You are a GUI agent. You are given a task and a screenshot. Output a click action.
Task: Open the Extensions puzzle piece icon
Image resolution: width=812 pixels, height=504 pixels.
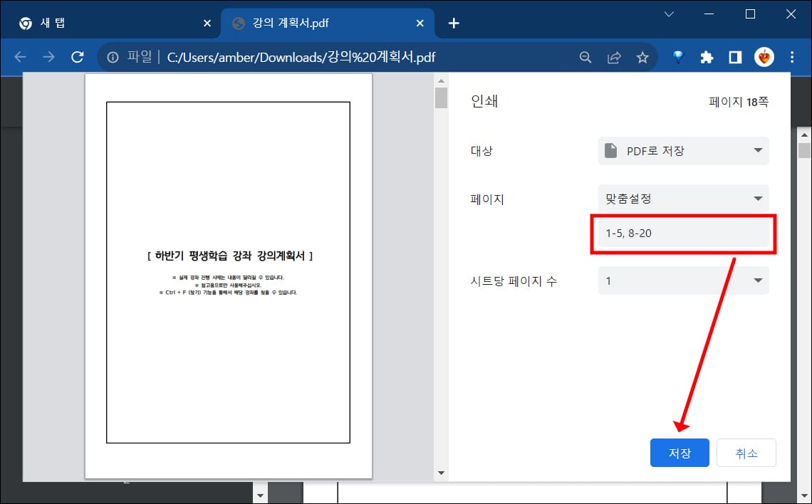(707, 57)
